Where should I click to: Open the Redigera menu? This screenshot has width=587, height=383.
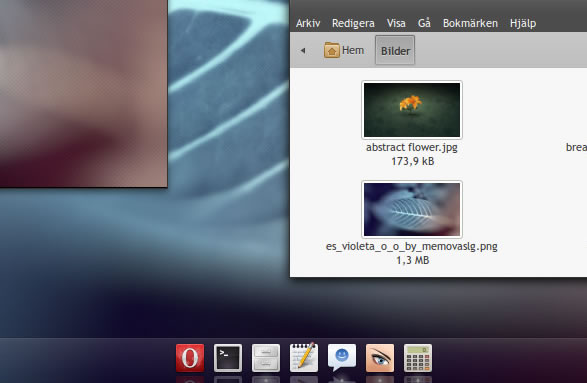coord(353,23)
